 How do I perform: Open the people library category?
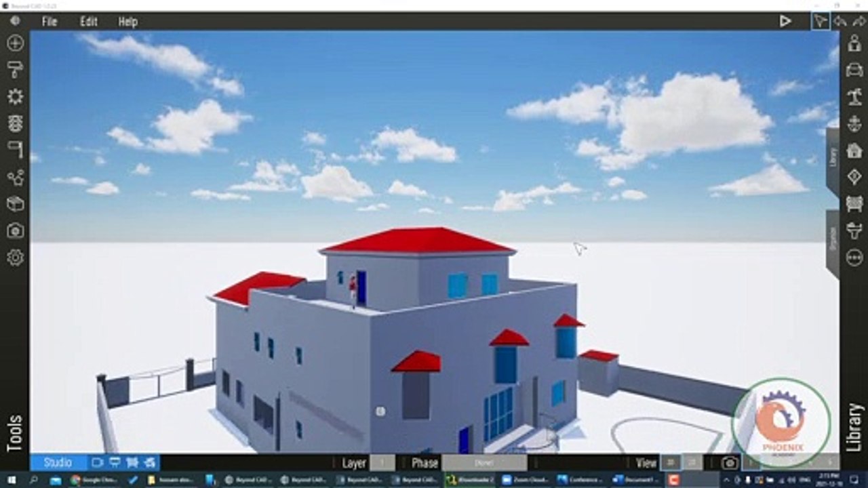(854, 42)
